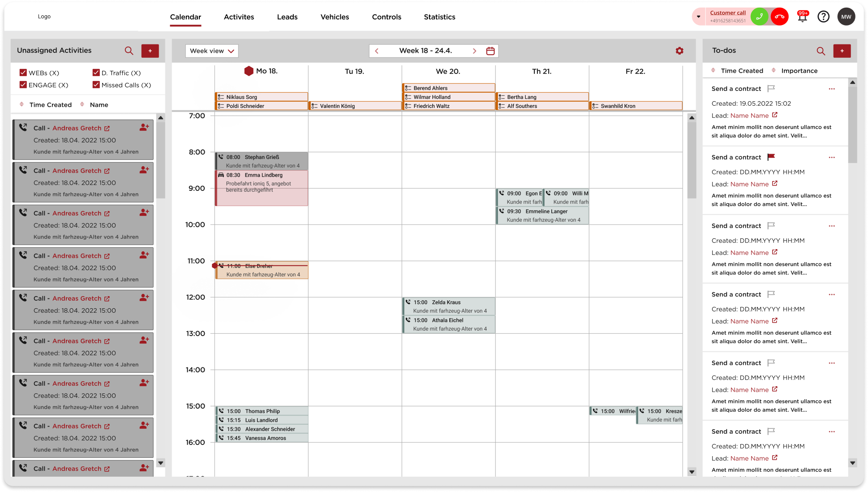Go to the next week
Viewport: 868px width, 492px height.
click(x=474, y=51)
